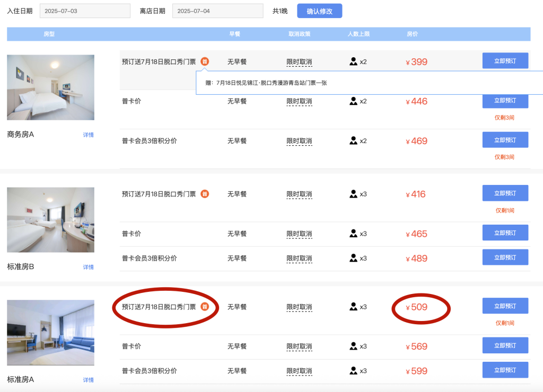Click circled gift icon in 标准房A promo row
Viewport: 543px width, 392px height.
pos(206,306)
